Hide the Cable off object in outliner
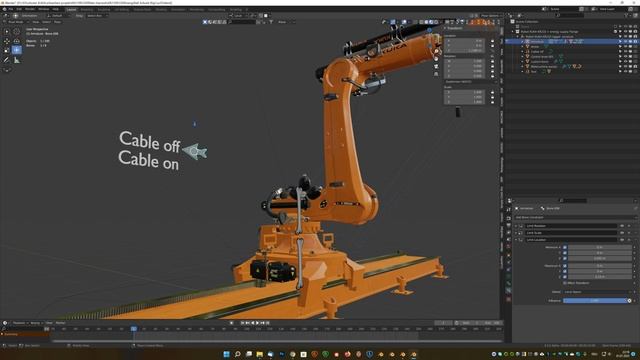The height and width of the screenshot is (360, 640). tap(625, 51)
